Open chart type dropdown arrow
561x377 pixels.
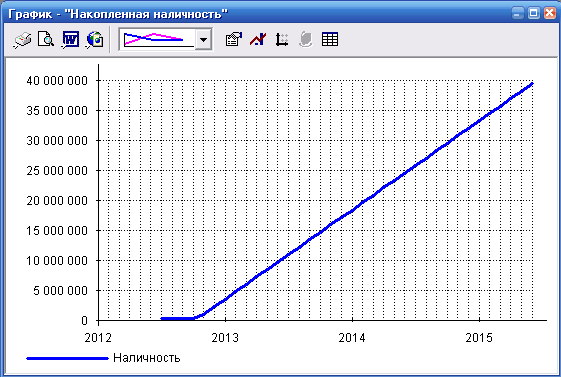pos(203,39)
